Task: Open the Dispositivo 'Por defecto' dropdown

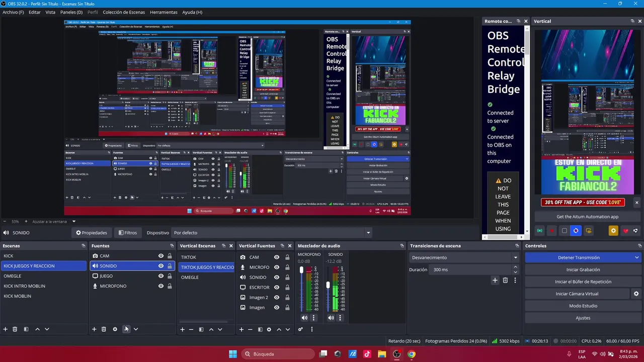Action: (272, 233)
